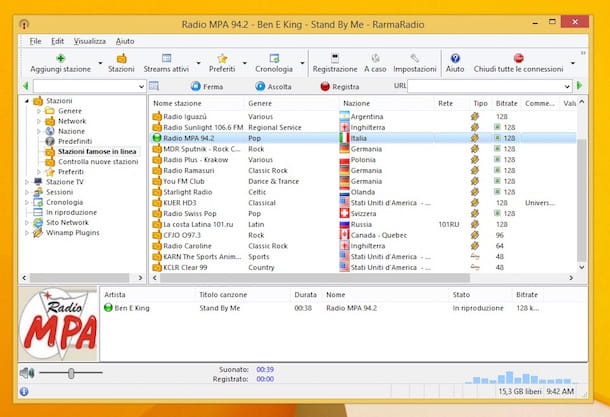The width and height of the screenshot is (610, 417).
Task: Select the KUER HD3 station row
Action: 363,203
